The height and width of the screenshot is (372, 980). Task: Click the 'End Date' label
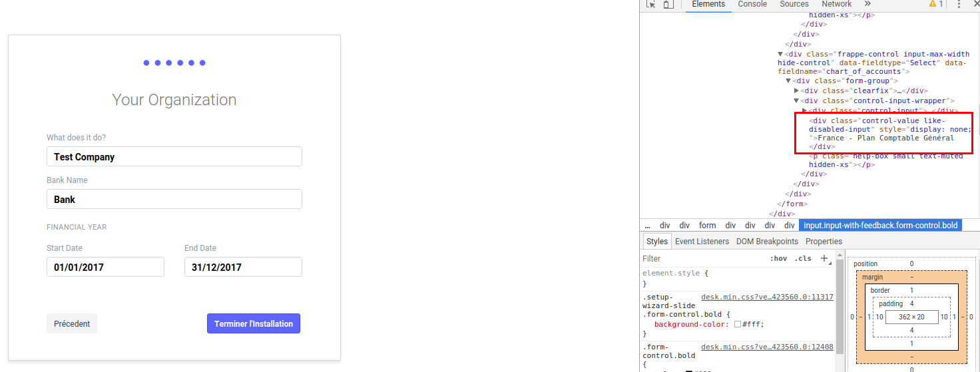pyautogui.click(x=200, y=248)
